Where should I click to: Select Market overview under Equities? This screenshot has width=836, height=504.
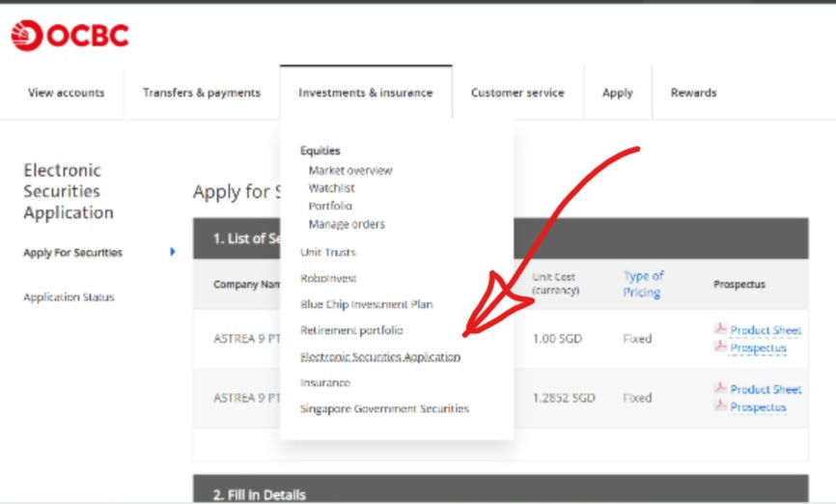click(x=350, y=171)
